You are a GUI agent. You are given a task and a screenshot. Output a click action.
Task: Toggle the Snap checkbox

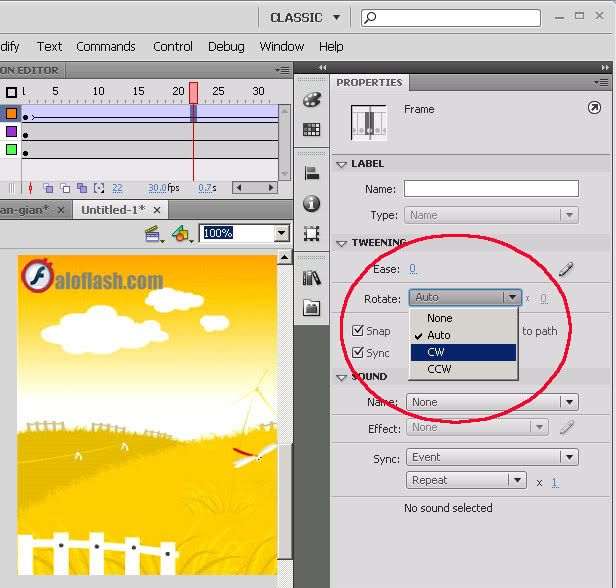tap(358, 331)
